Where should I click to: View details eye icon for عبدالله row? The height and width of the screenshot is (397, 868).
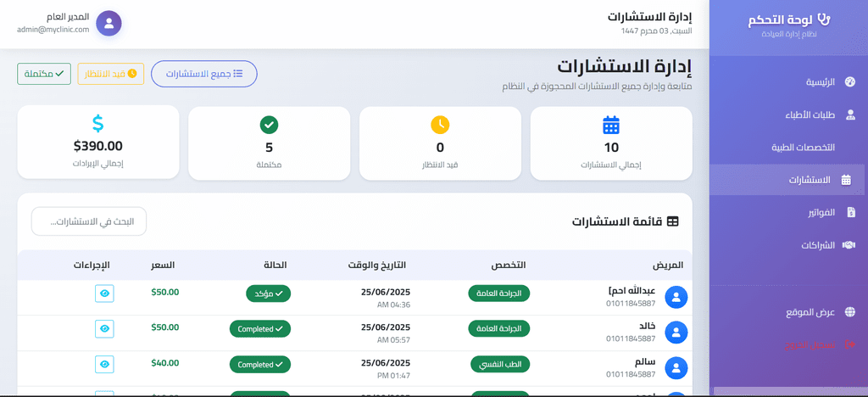pyautogui.click(x=104, y=294)
